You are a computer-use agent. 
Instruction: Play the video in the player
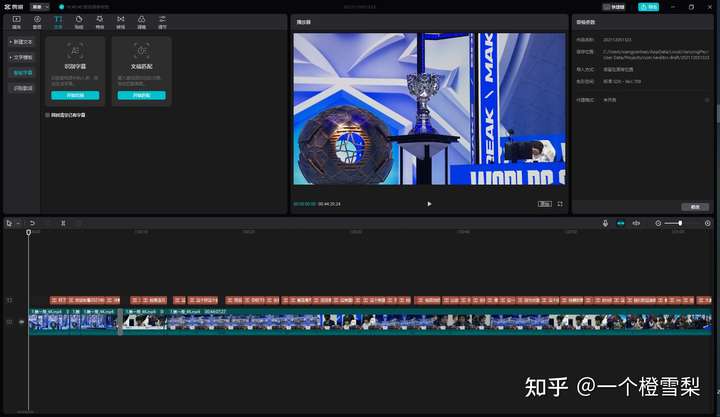click(429, 204)
